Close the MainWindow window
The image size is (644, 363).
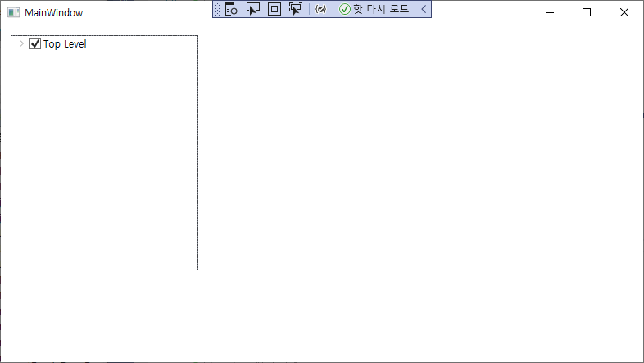pyautogui.click(x=624, y=12)
